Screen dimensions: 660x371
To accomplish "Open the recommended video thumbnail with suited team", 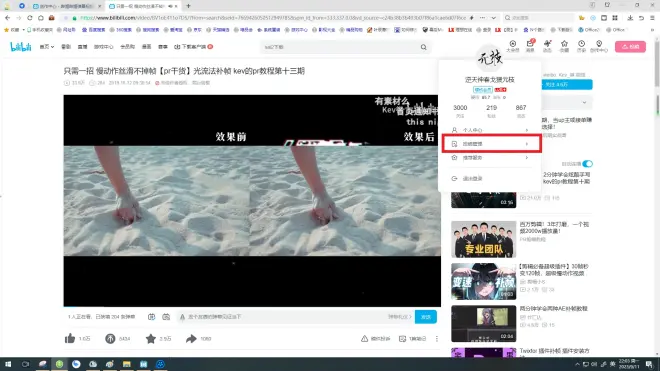I will pos(483,239).
